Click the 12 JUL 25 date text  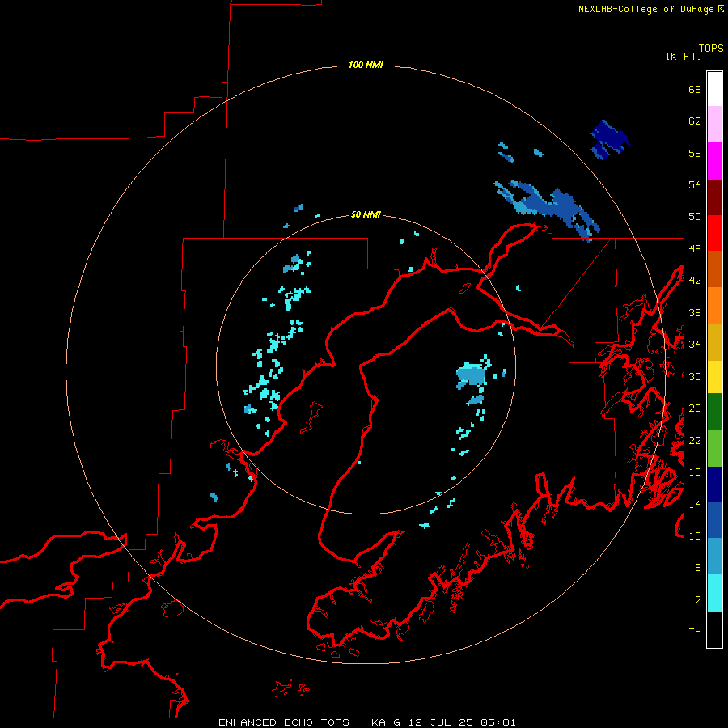coord(441,722)
